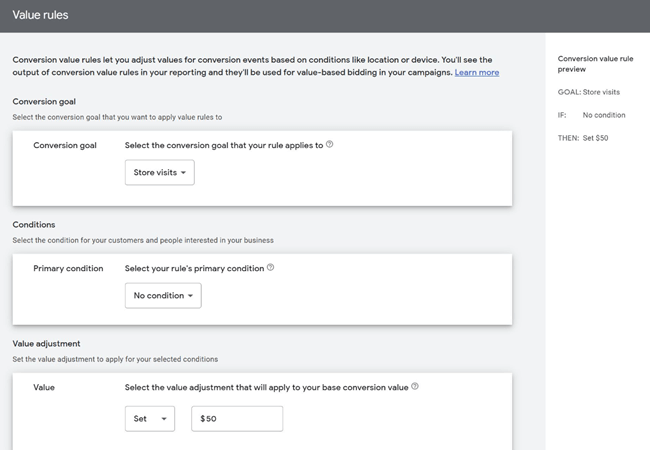Click the Value label inside card
650x450 pixels.
[x=44, y=386]
